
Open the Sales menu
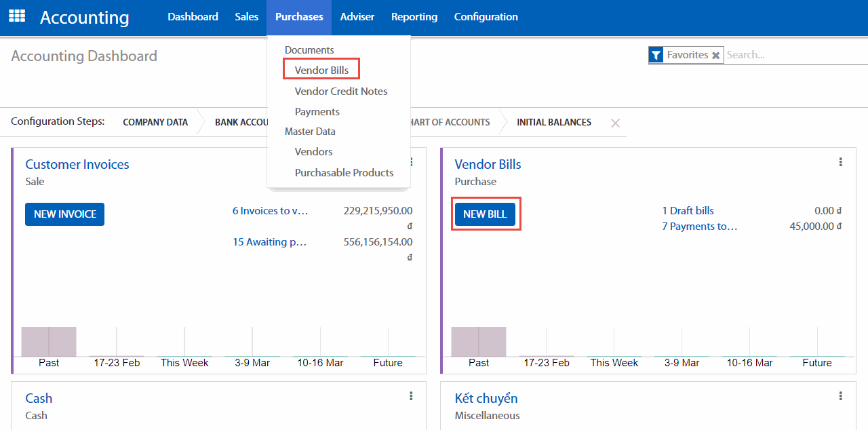247,17
